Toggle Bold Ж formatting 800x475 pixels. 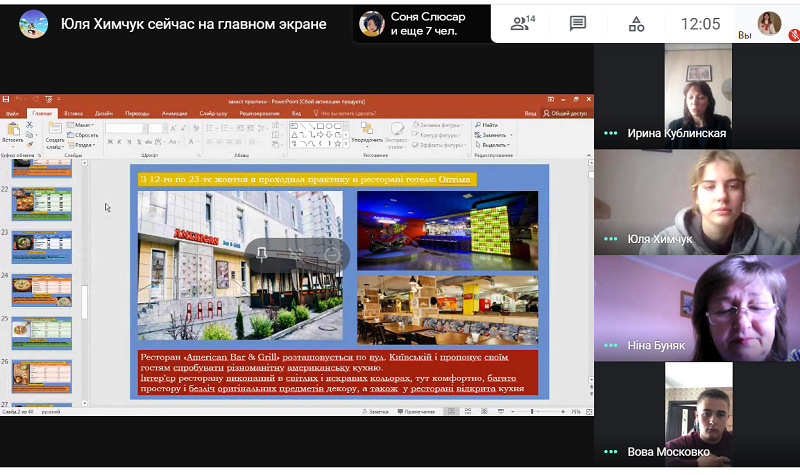click(110, 142)
